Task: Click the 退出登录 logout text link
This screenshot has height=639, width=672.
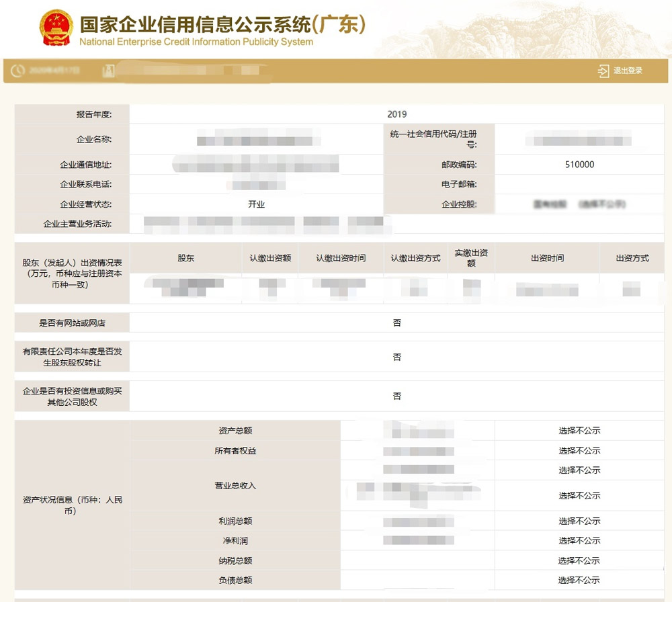Action: 628,71
